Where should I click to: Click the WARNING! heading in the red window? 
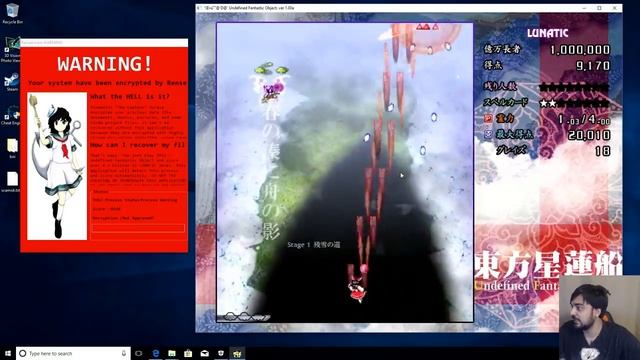(105, 64)
